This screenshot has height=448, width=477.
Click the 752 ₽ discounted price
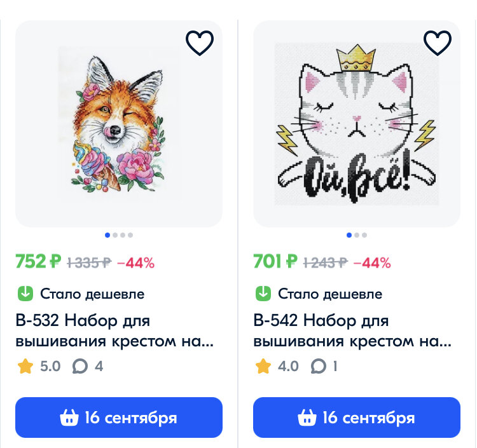tap(38, 261)
